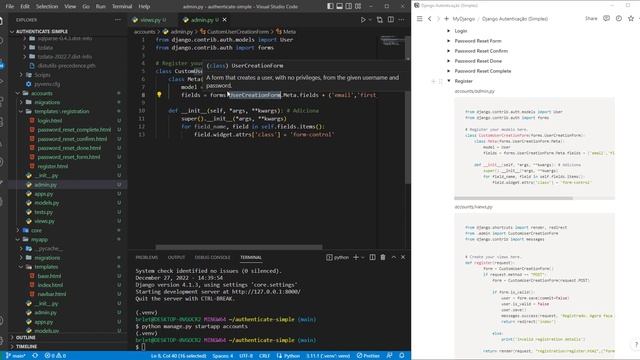Close the admin.py editor tab
The image size is (640, 360).
click(x=224, y=20)
